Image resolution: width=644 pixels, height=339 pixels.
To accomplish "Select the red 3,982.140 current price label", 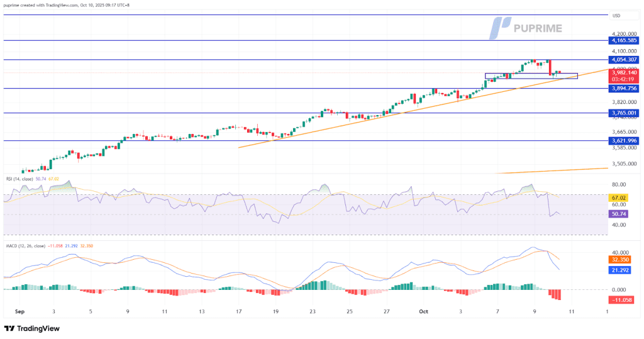I will point(623,72).
